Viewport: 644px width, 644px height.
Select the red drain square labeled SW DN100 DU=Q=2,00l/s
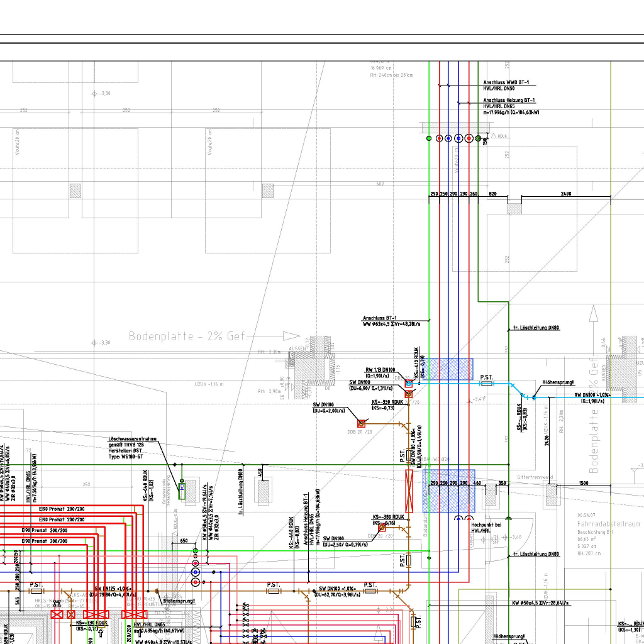362,423
